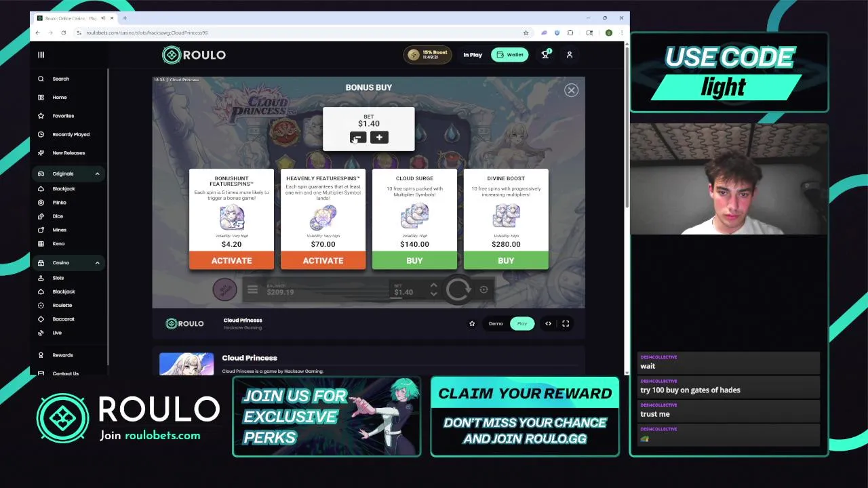Open the autoplay icon next to spin

pyautogui.click(x=484, y=290)
